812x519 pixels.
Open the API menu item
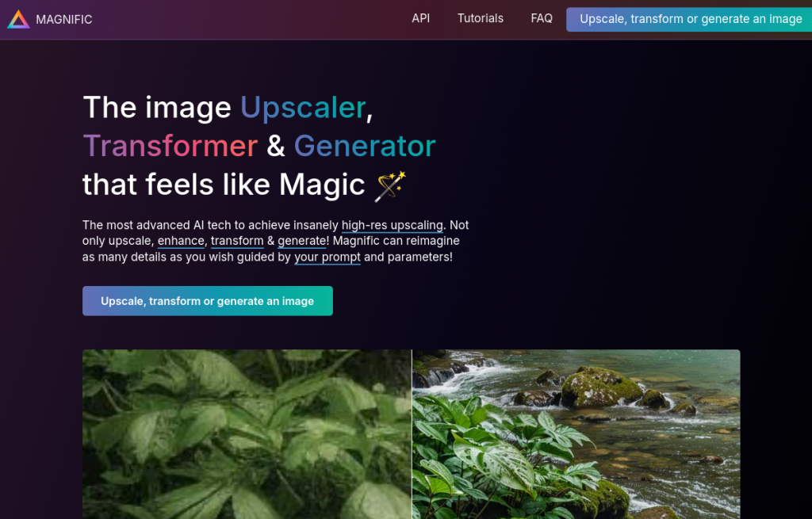(x=420, y=19)
